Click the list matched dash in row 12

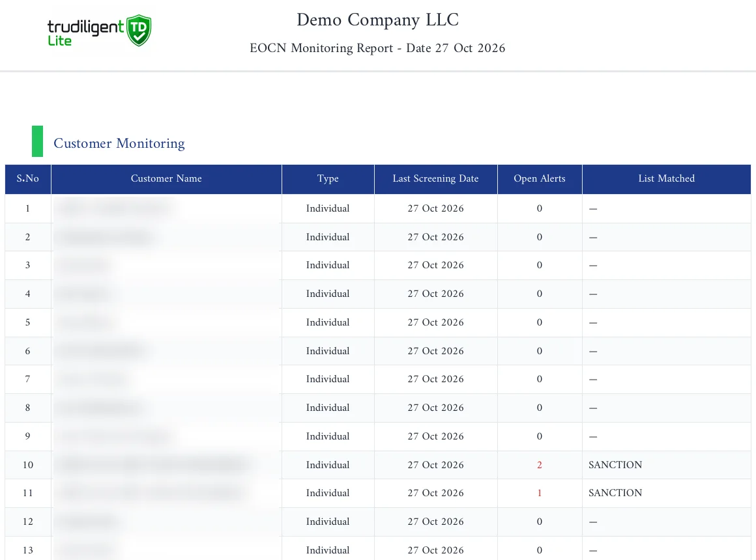(x=593, y=522)
